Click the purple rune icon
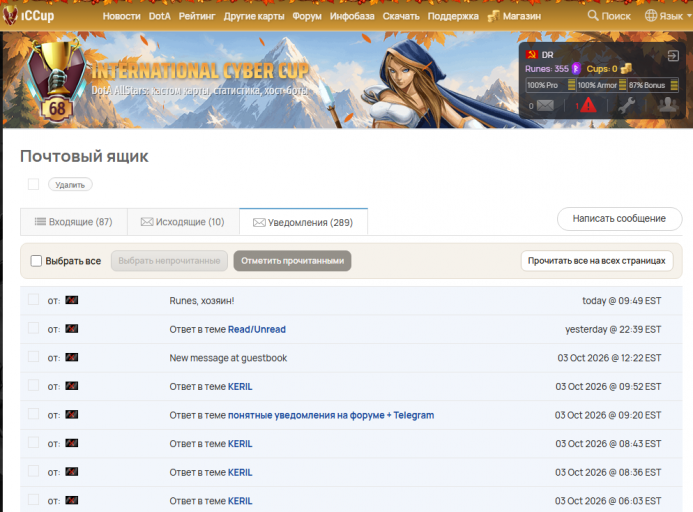 (x=576, y=69)
